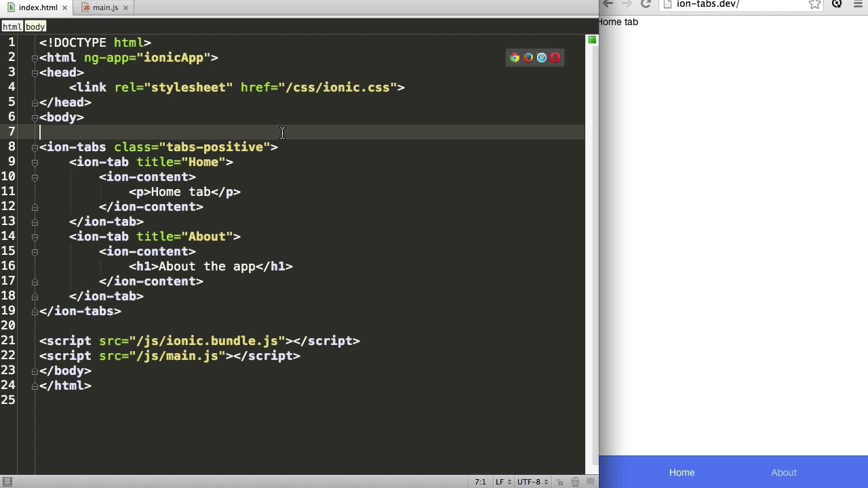Screen dimensions: 868x488
Task: Collapse the ion-content fold on line 15
Action: (34, 251)
